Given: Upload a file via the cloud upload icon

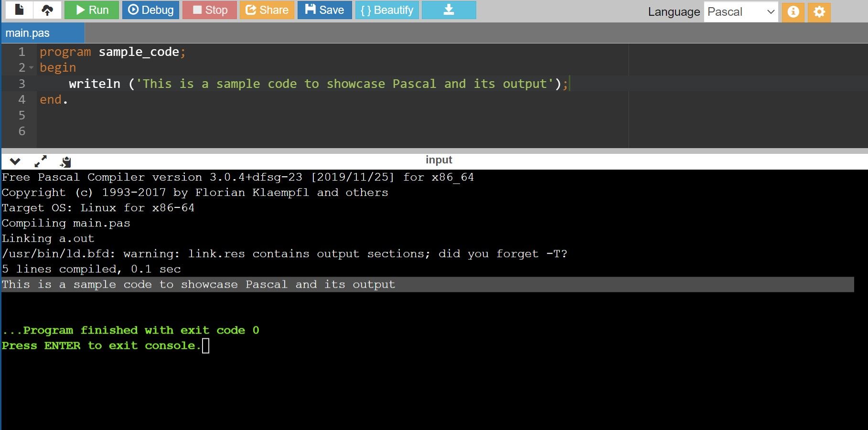Looking at the screenshot, I should click(47, 10).
